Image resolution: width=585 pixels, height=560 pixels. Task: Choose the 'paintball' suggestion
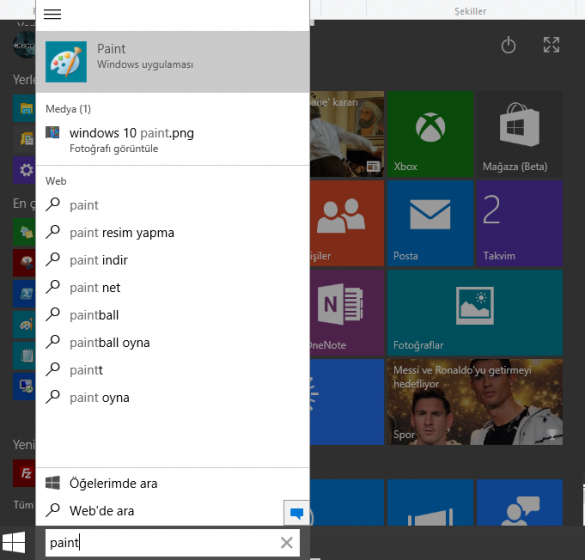[x=172, y=315]
